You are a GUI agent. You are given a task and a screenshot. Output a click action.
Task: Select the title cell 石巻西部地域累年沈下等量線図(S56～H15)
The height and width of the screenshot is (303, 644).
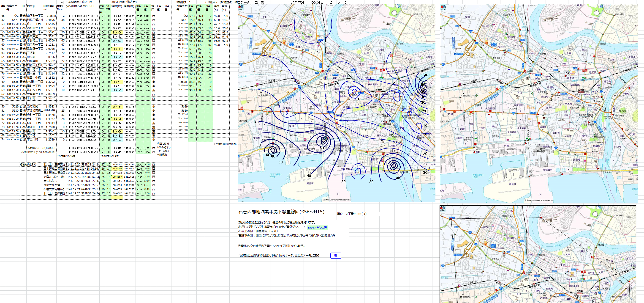282,212
